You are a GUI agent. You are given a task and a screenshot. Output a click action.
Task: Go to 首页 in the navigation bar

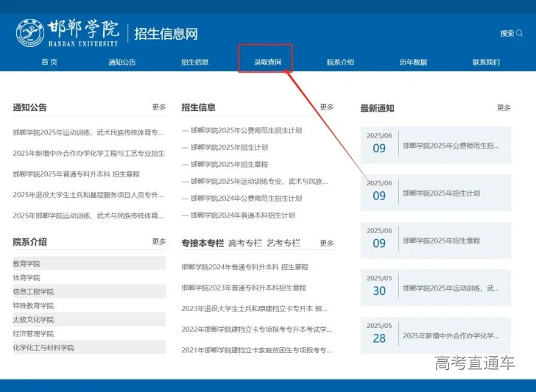click(49, 62)
